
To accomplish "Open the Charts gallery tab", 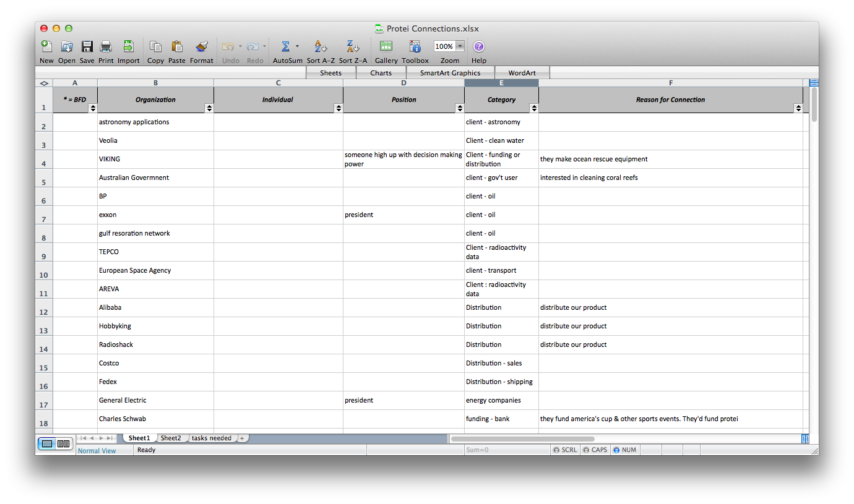I will pyautogui.click(x=381, y=73).
